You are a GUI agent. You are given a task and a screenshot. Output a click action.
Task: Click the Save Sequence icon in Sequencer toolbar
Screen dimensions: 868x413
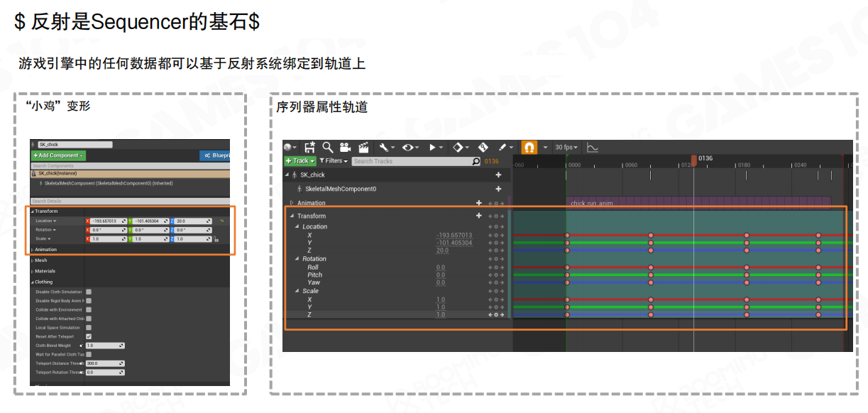coord(309,148)
